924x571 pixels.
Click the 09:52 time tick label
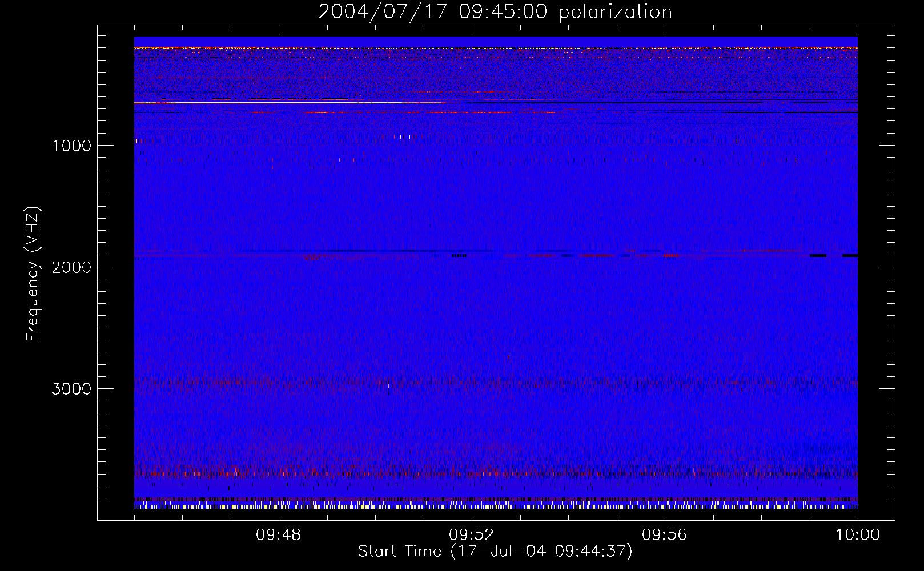(x=472, y=535)
